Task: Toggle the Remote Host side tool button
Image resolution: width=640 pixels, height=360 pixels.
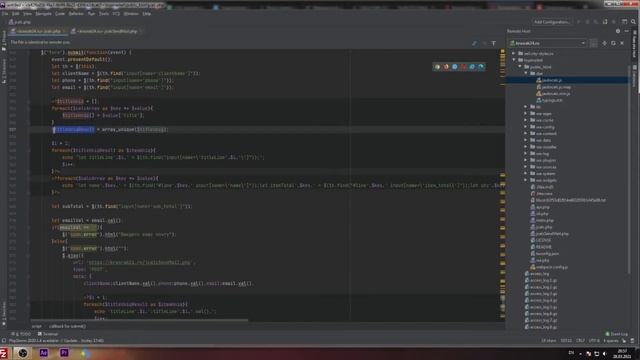Action: point(634,45)
